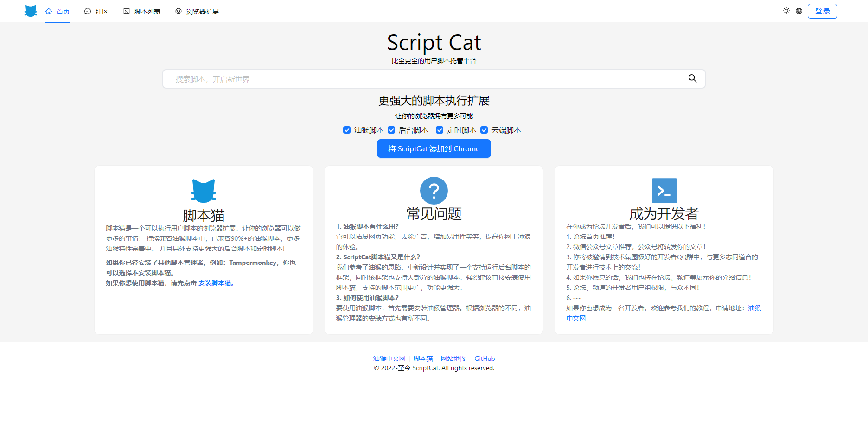This screenshot has height=430, width=868.
Task: Go to 脚本列表 script list
Action: click(x=142, y=12)
